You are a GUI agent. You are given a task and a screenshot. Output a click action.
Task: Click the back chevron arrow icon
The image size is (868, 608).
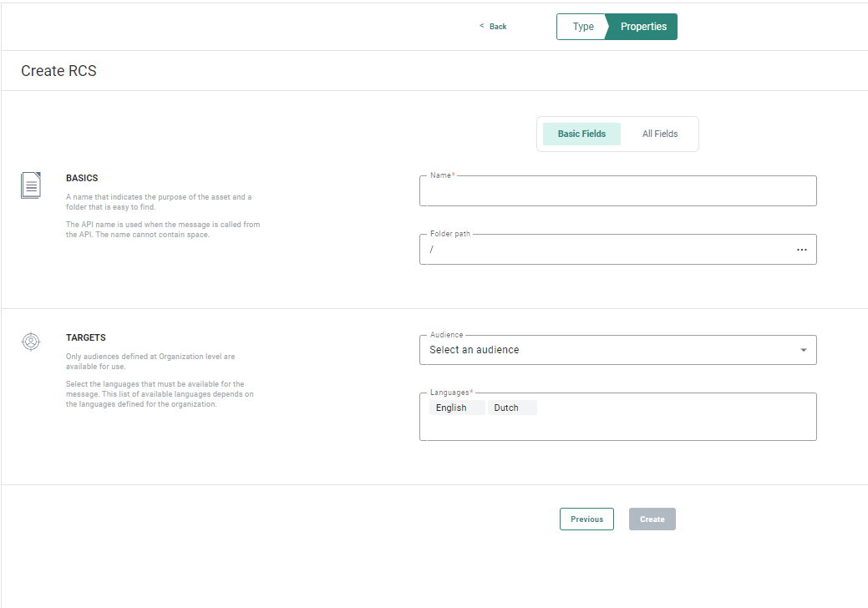pos(481,26)
